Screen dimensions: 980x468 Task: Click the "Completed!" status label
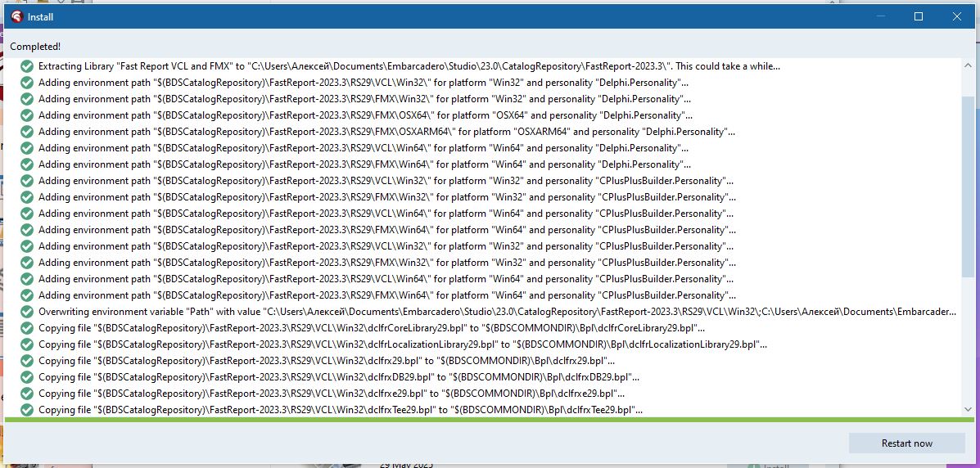coord(36,47)
